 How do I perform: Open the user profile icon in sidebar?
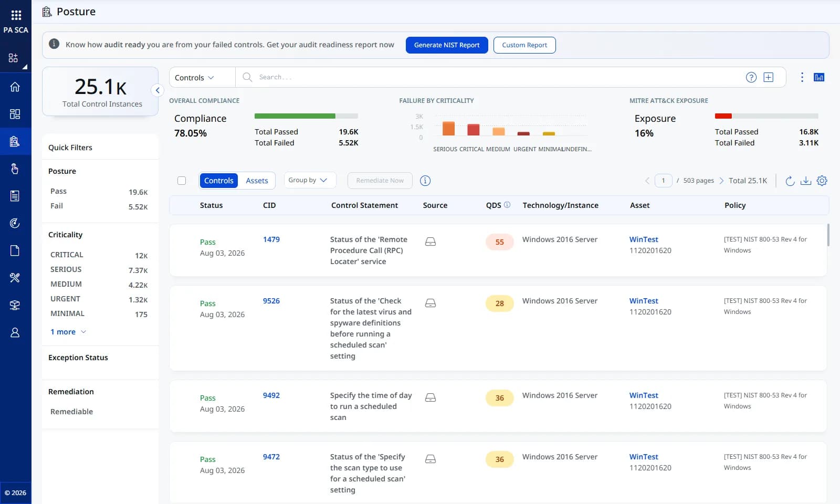[x=15, y=332]
